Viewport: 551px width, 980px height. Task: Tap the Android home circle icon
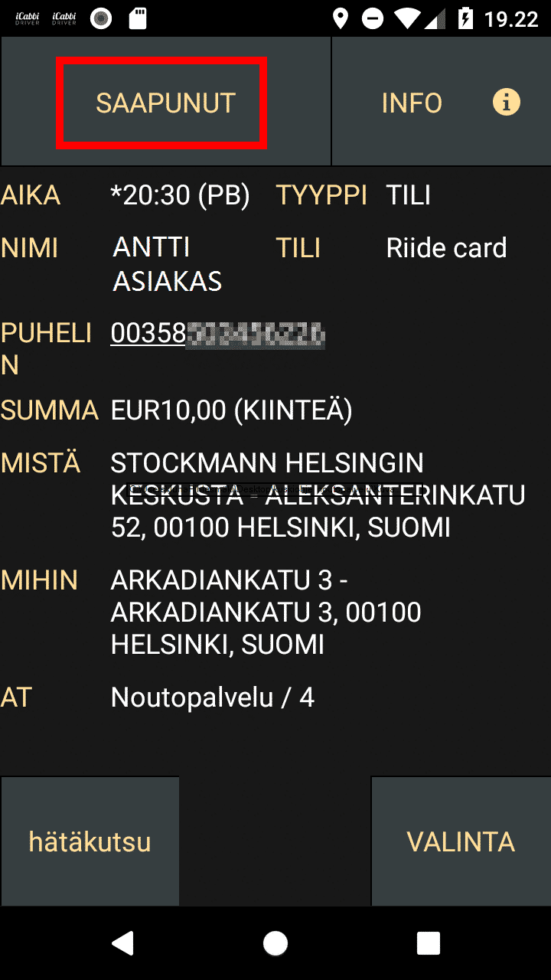point(275,943)
